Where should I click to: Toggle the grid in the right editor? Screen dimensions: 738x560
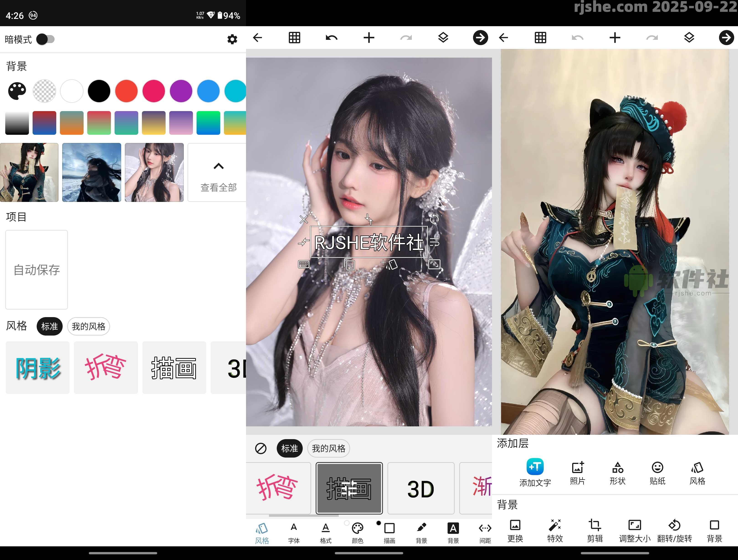point(540,38)
